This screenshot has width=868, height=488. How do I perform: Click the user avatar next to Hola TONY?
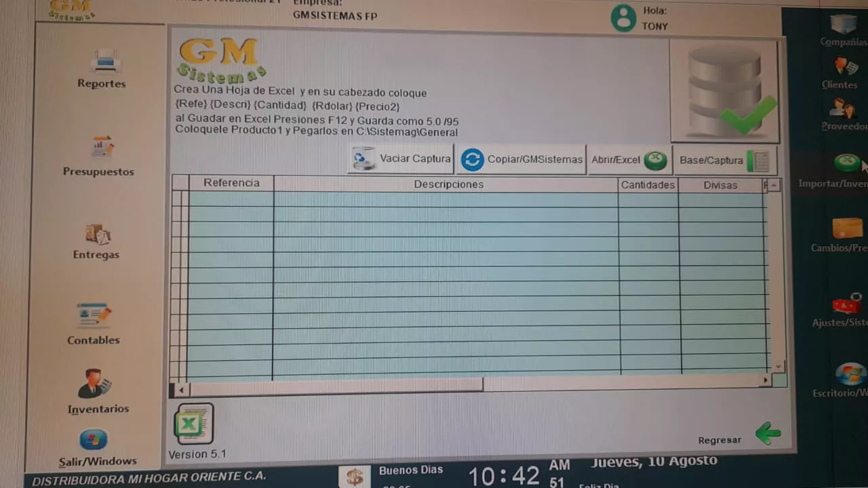(623, 18)
